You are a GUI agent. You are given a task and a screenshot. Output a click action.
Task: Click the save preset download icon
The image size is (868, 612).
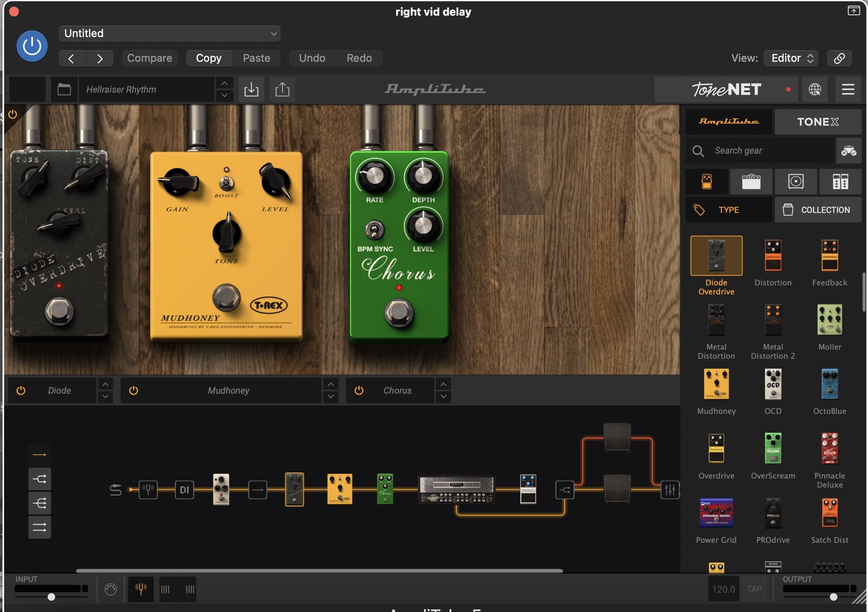[251, 89]
